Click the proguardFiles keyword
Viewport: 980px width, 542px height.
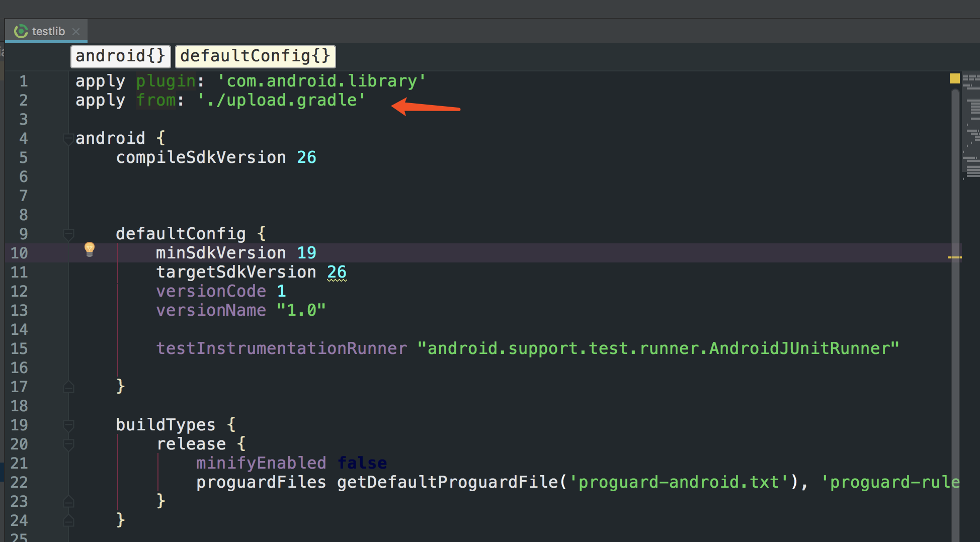[x=261, y=482]
